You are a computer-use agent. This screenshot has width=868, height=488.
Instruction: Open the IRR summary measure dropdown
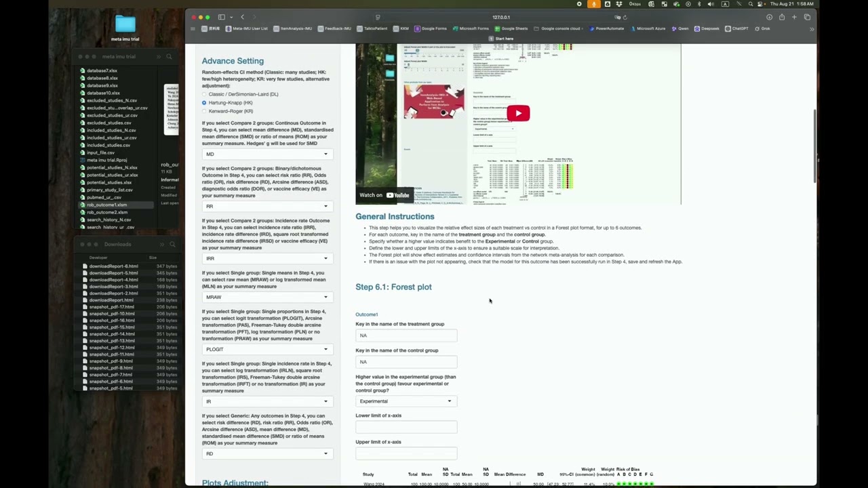point(267,258)
